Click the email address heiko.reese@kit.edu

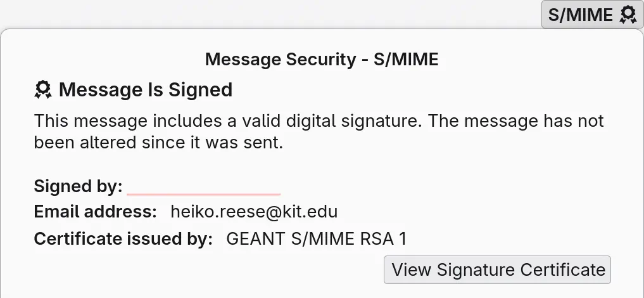(254, 212)
